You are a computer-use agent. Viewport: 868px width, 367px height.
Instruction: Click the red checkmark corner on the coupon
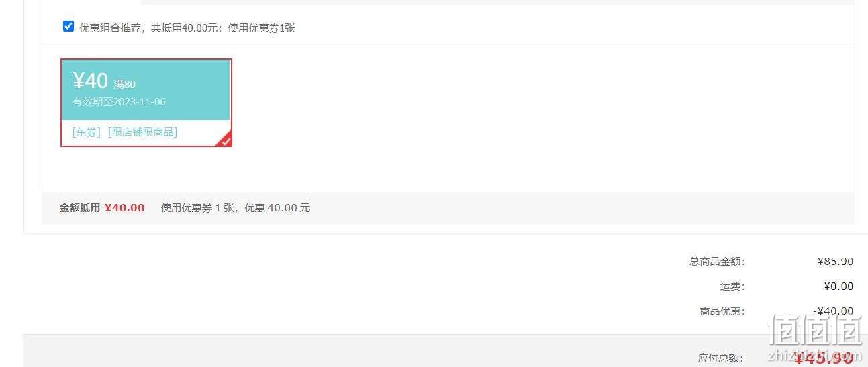tap(225, 140)
